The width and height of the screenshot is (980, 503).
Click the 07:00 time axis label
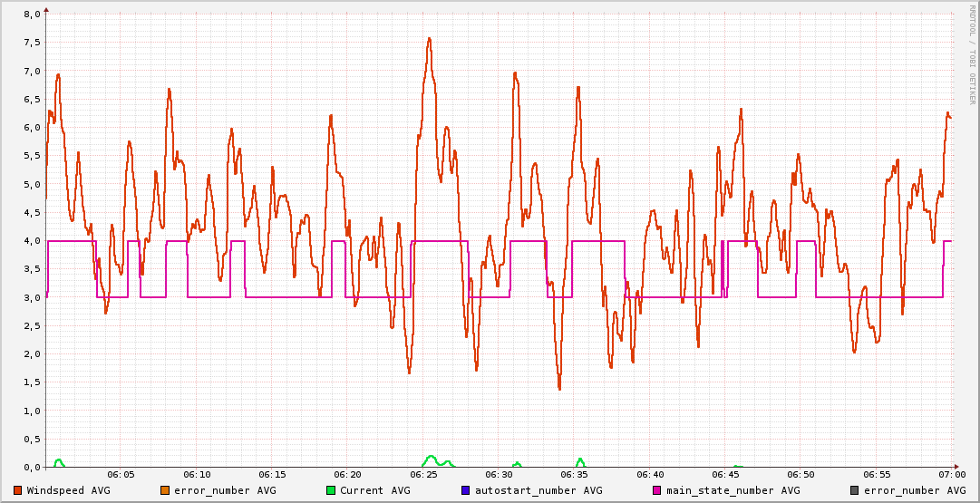(x=952, y=474)
